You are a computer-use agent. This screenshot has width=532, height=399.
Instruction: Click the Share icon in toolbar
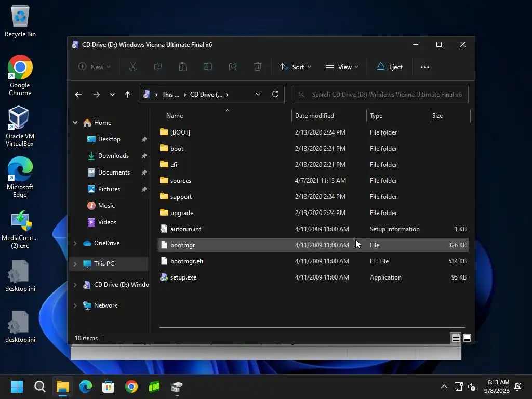[232, 67]
